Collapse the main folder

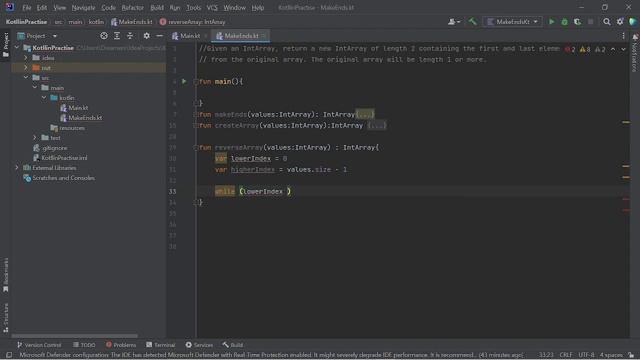pos(35,88)
